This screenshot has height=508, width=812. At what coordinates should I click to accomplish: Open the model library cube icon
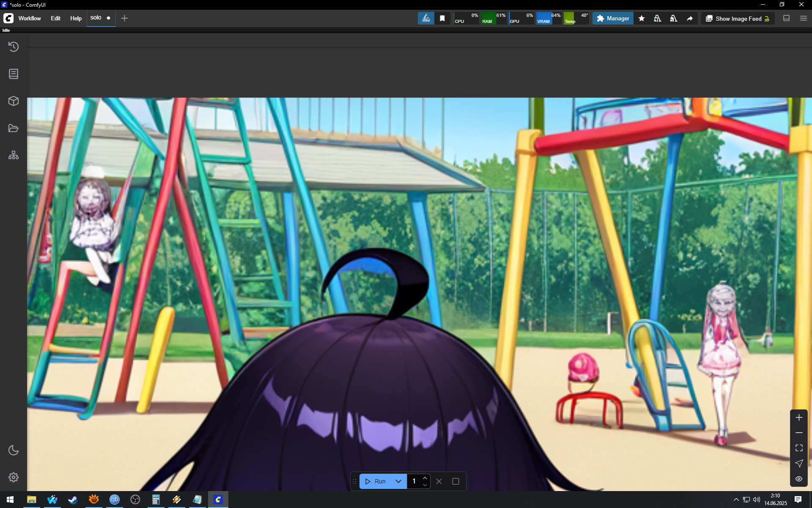[x=14, y=101]
